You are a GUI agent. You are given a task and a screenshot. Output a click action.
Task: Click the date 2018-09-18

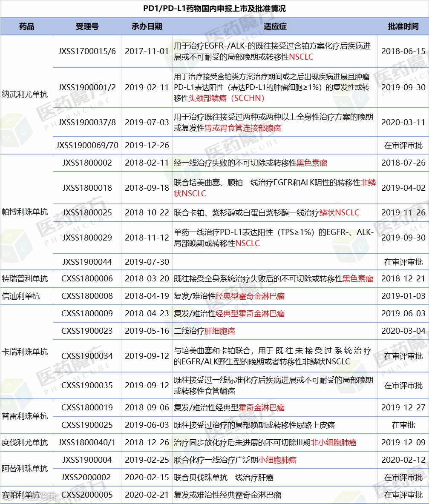(147, 188)
